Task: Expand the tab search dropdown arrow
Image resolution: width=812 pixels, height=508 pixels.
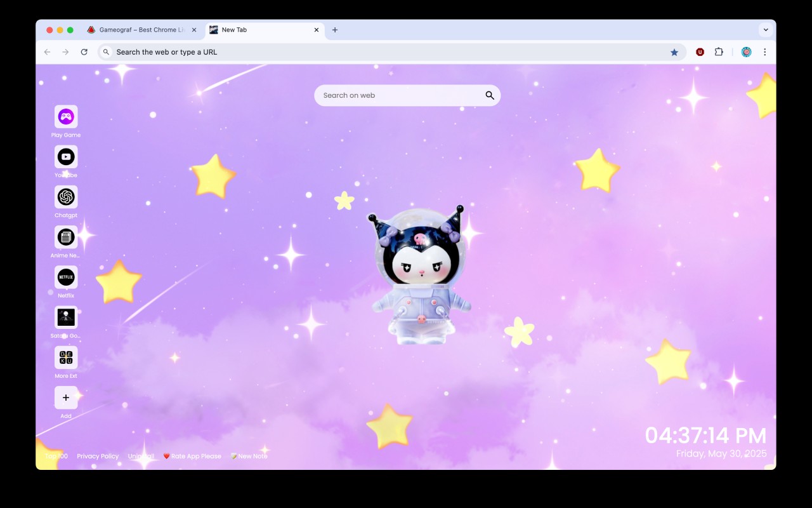Action: click(766, 30)
